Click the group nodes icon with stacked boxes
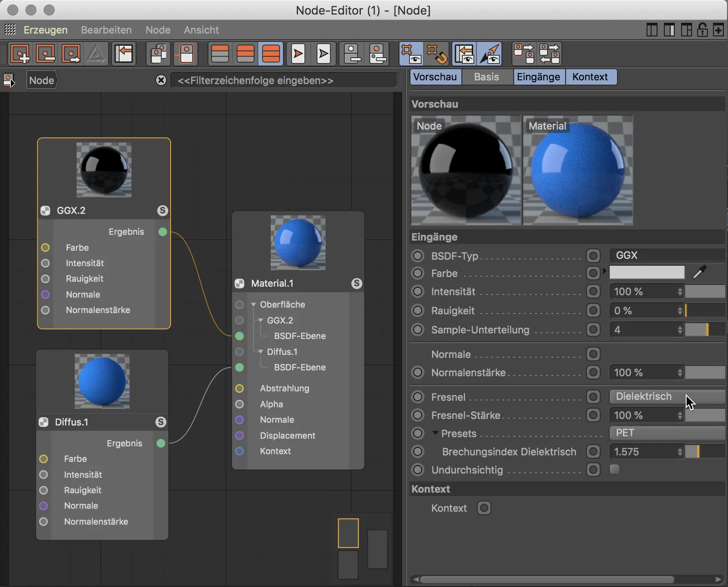 (x=159, y=54)
